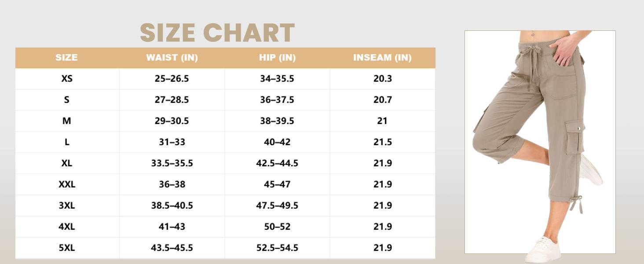Click the capri pants product photo
The height and width of the screenshot is (264, 644).
540,142
